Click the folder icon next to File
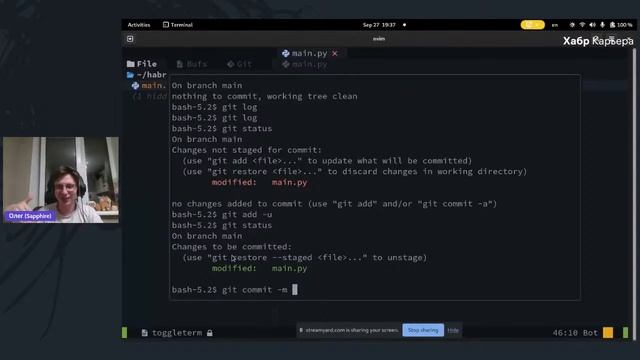Image resolution: width=640 pixels, height=360 pixels. [131, 64]
